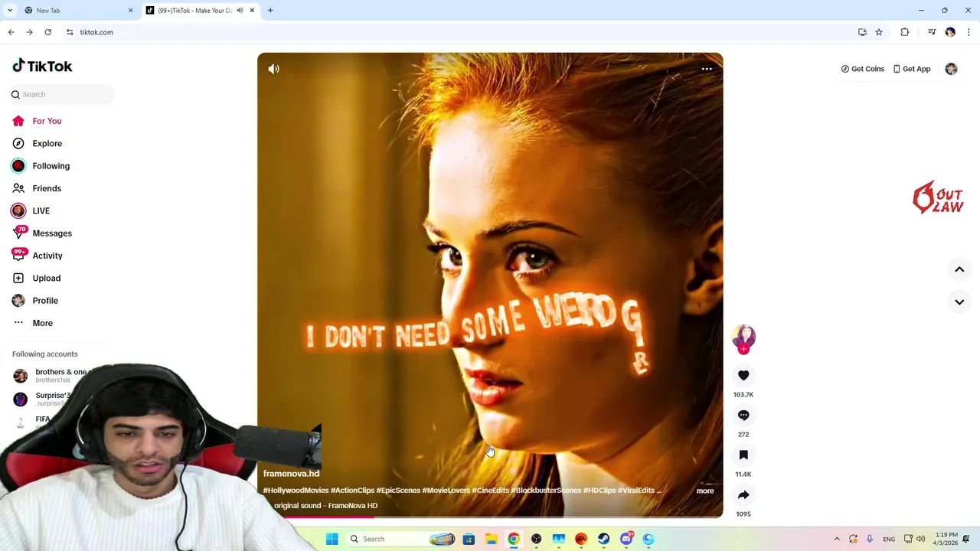Show hidden system tray icons
The image size is (980, 551).
tap(837, 539)
